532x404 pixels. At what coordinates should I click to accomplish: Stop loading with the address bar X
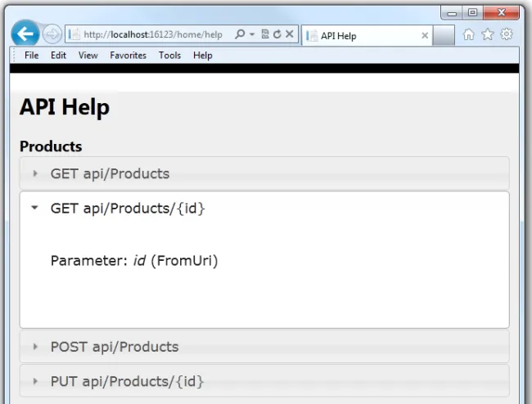tap(290, 34)
